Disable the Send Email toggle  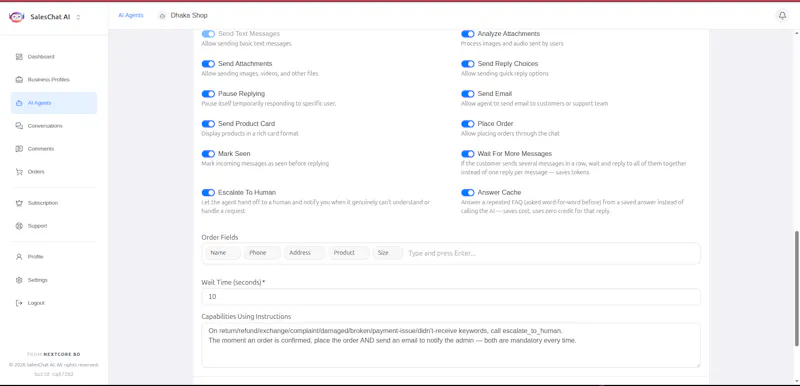[468, 94]
